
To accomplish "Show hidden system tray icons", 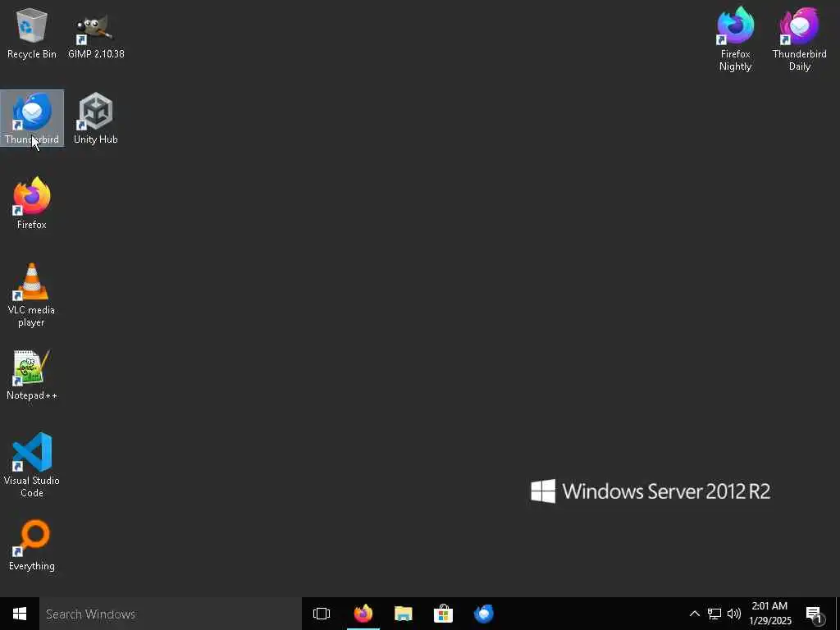I will (x=694, y=614).
